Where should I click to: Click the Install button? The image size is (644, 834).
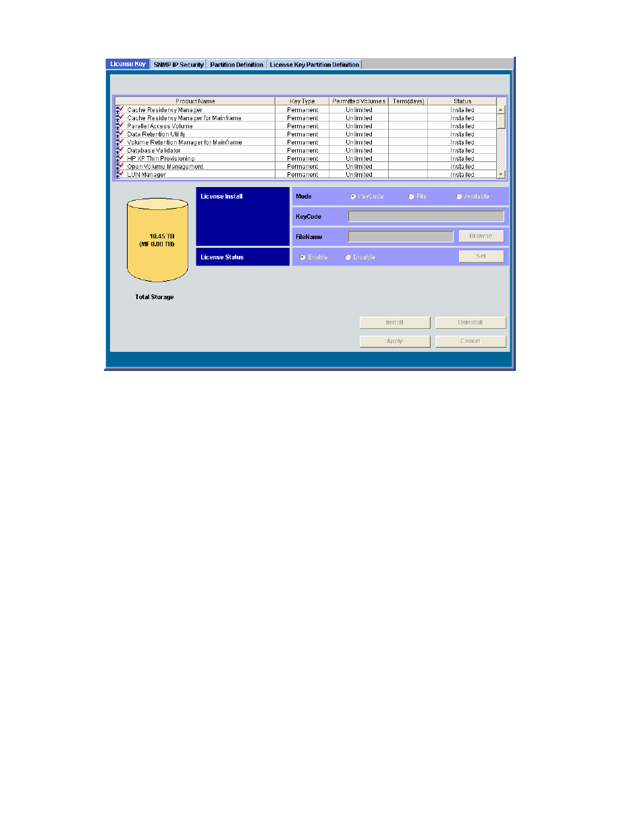395,323
